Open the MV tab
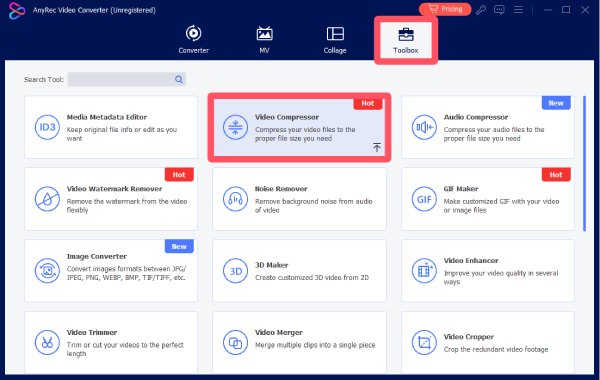This screenshot has width=600, height=380. tap(264, 40)
